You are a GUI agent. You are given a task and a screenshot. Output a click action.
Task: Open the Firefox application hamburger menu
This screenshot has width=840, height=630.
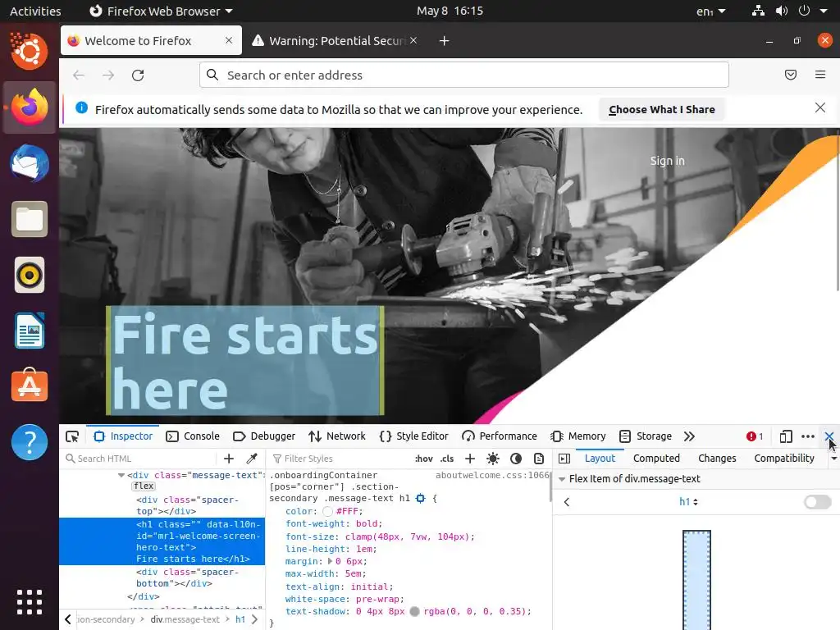click(819, 75)
